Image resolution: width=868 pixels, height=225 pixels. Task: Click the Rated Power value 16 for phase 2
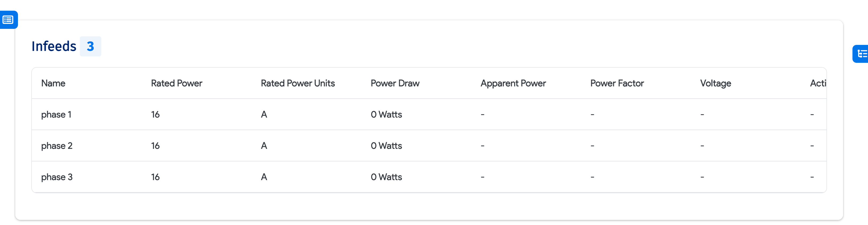point(155,145)
